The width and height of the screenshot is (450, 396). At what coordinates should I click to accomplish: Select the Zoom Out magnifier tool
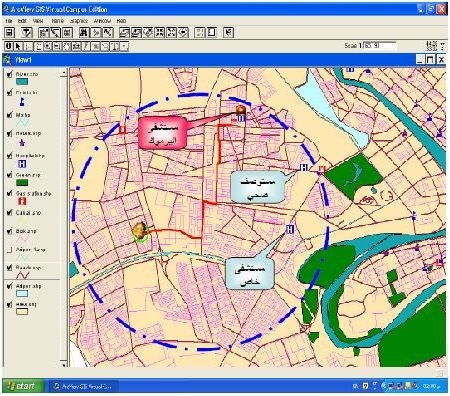[57, 46]
